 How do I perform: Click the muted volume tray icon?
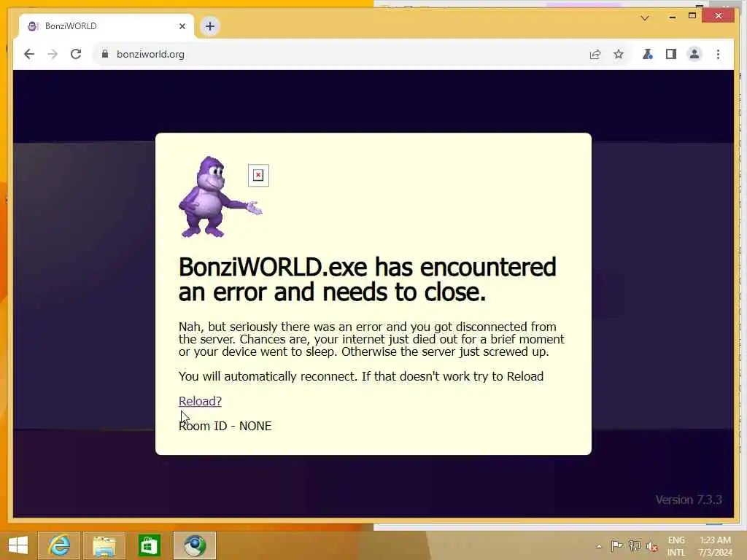(x=651, y=546)
